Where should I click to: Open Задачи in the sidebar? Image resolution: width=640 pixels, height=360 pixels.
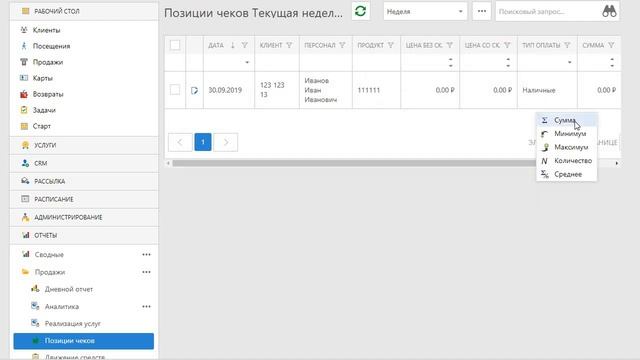[x=44, y=110]
